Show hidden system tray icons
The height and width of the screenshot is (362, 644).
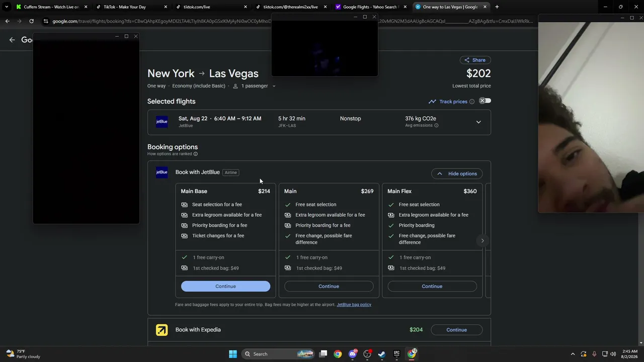pos(573,354)
